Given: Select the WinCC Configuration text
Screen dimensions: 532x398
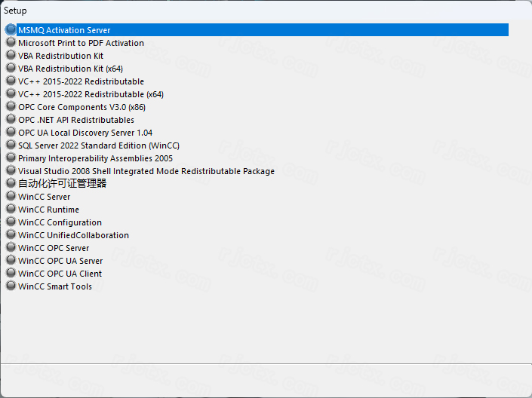Looking at the screenshot, I should tap(60, 222).
